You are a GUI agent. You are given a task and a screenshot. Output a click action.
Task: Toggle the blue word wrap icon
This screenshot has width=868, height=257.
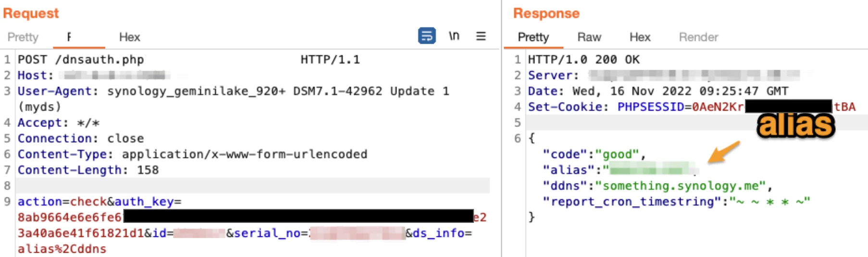pos(426,36)
